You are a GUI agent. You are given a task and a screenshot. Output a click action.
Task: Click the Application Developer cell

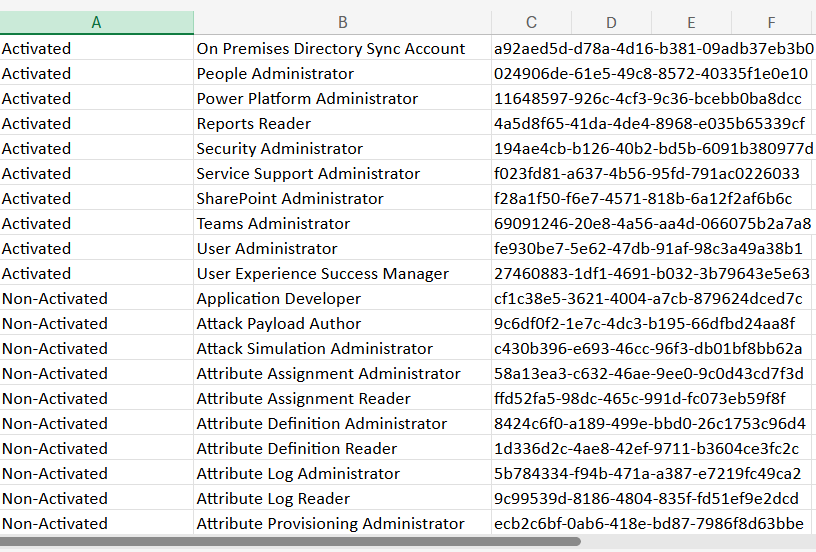(x=278, y=299)
